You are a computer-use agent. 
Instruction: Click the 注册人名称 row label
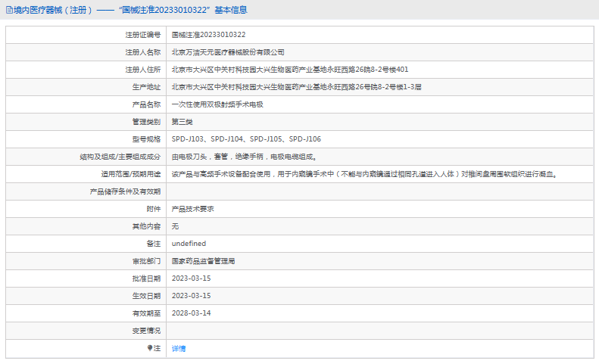click(143, 52)
